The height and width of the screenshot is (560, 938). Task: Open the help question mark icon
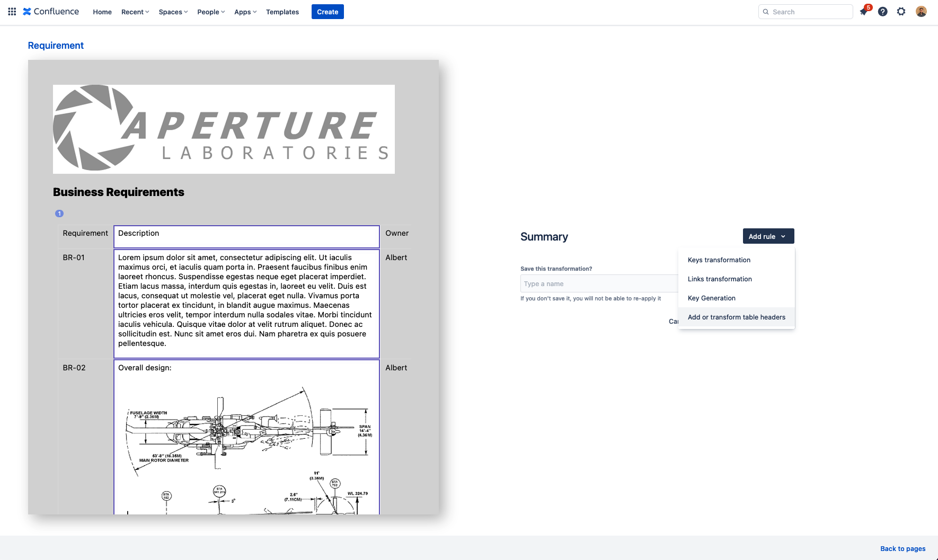pyautogui.click(x=882, y=12)
